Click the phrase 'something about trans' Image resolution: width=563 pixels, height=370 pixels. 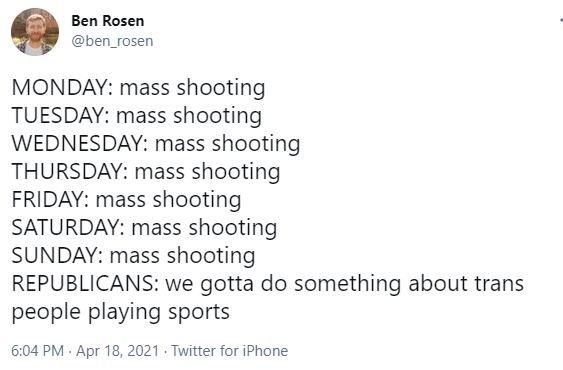pos(409,284)
